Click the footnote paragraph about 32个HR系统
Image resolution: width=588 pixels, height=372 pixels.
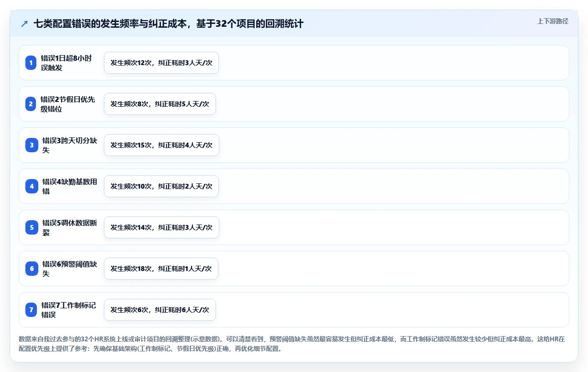tap(292, 344)
